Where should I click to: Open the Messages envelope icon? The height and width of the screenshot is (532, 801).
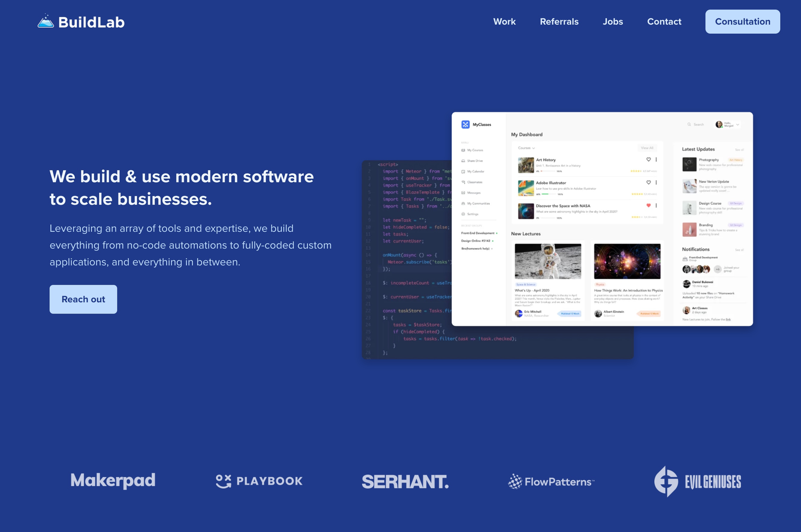coord(463,193)
